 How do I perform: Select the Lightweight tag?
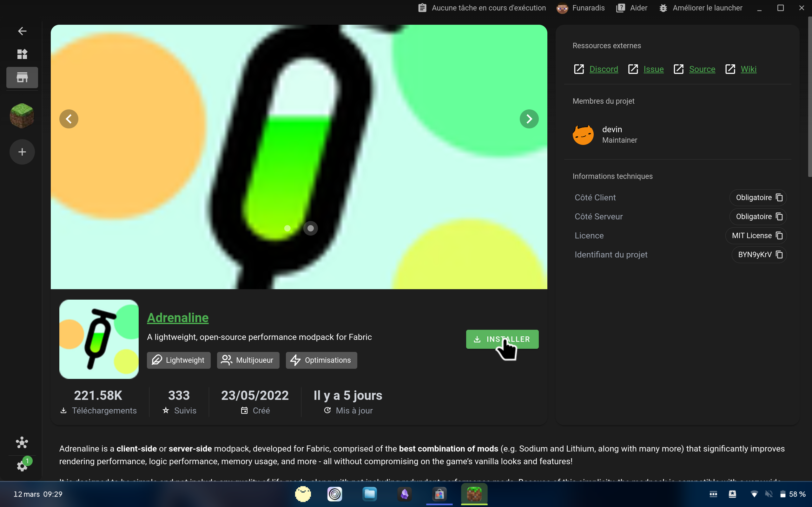(x=179, y=360)
